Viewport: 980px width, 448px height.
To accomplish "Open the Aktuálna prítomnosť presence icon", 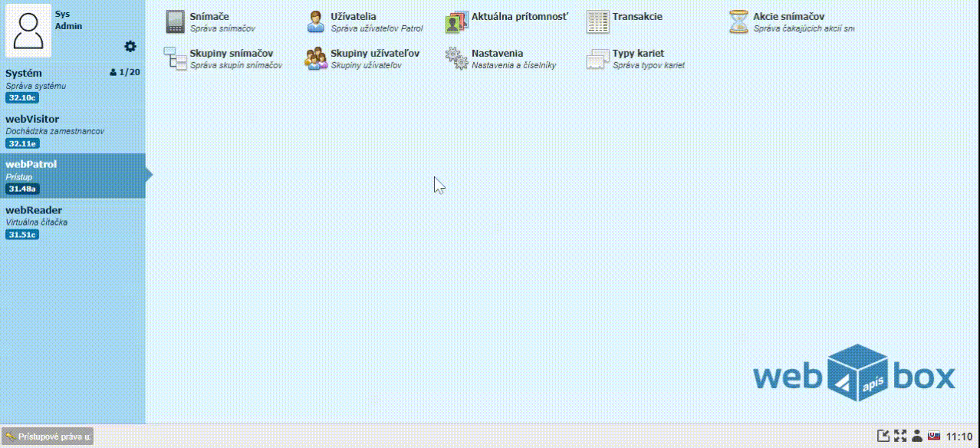I will [456, 22].
